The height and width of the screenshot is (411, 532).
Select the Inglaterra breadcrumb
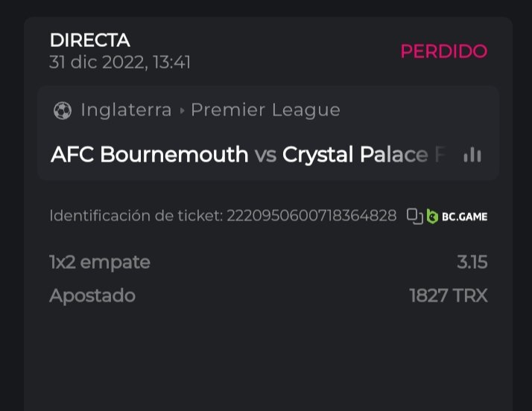[126, 110]
